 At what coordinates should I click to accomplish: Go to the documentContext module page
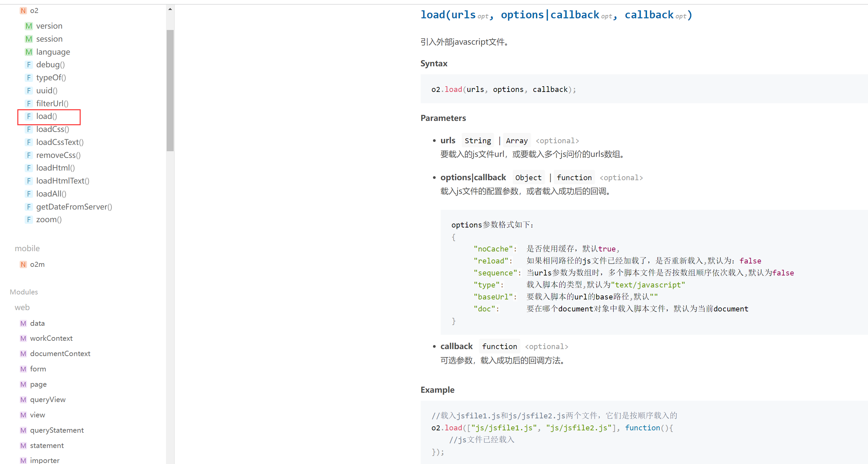(x=60, y=353)
